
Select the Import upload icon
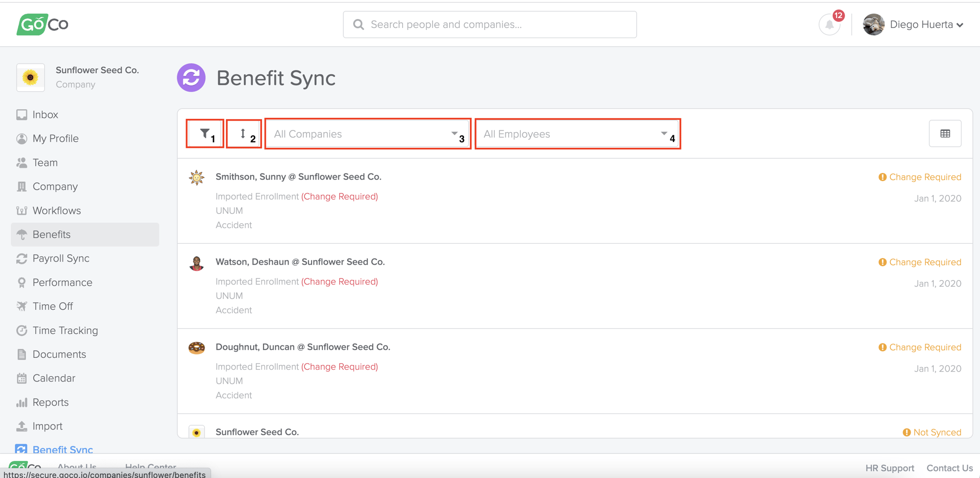point(22,426)
